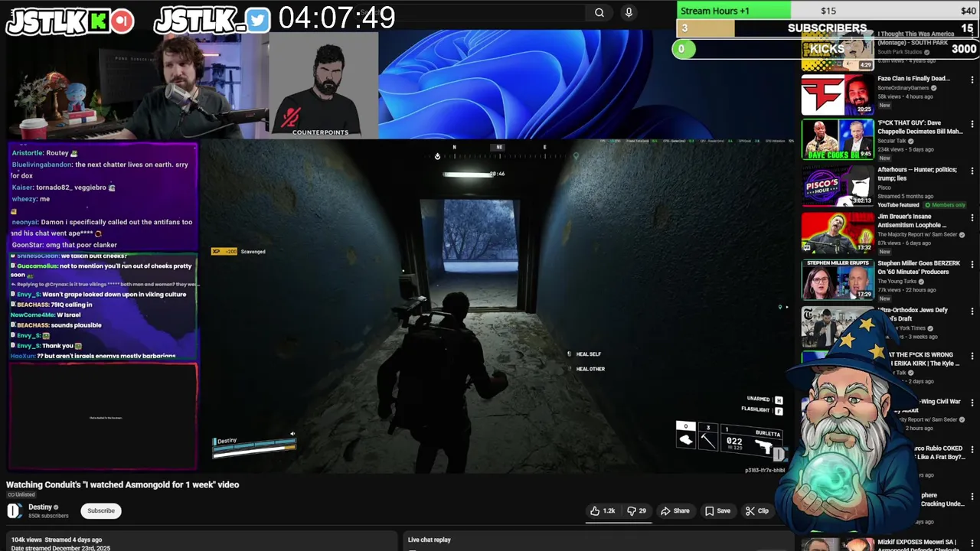The height and width of the screenshot is (551, 980).
Task: Open SomeOrdinaryGamers channel name
Action: 903,88
